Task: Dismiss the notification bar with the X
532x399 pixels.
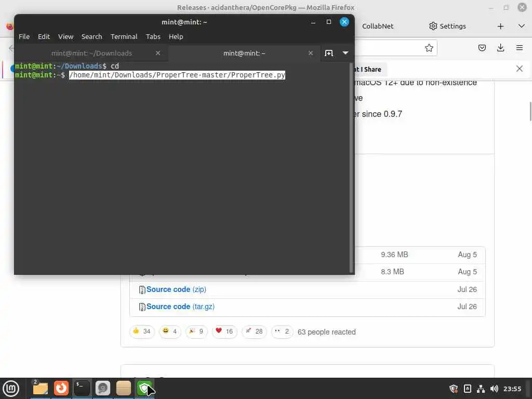Action: 519,69
